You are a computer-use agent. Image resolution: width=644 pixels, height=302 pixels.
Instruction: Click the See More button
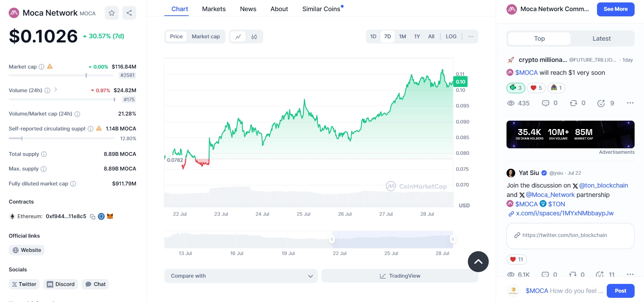click(x=615, y=9)
